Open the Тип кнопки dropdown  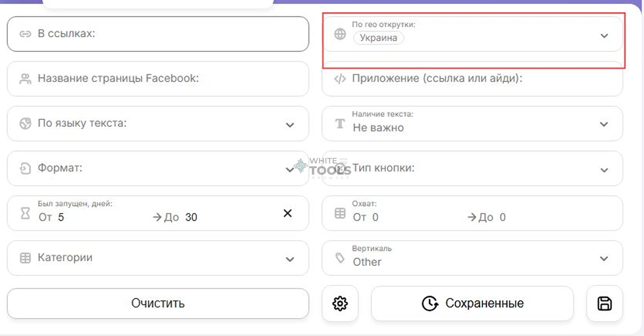[x=604, y=170]
